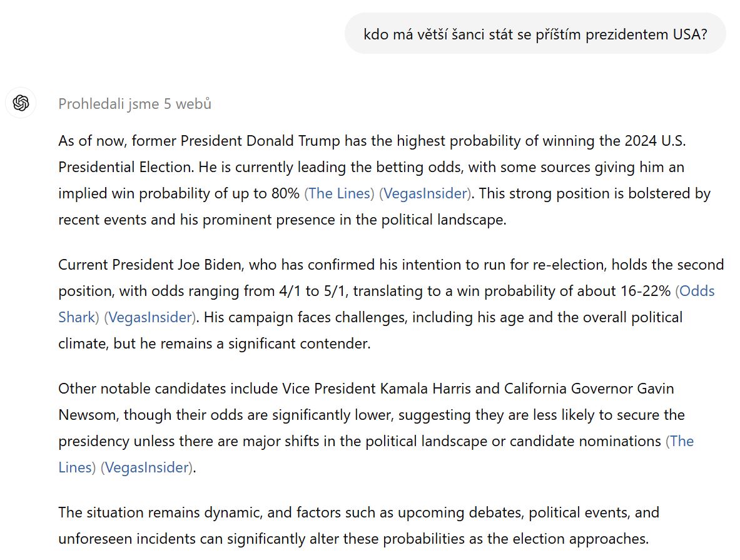Click 'Presidential Election' text in first paragraph
Viewport: 740px width, 560px height.
click(126, 166)
